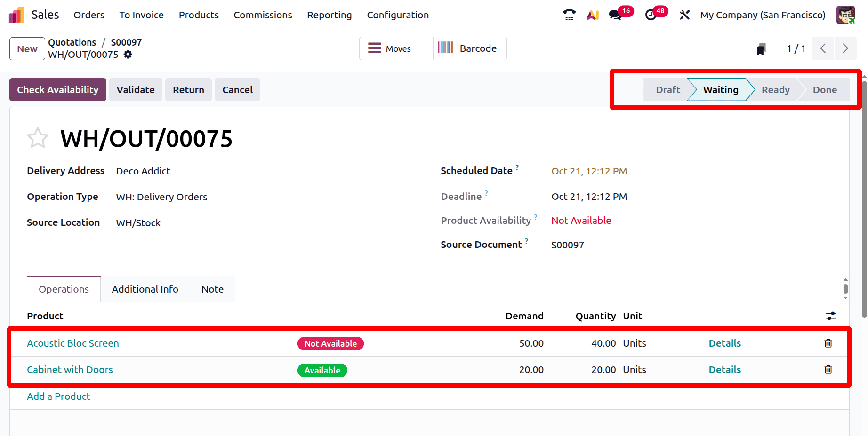The height and width of the screenshot is (436, 868).
Task: Go to next record with right arrow
Action: [845, 48]
